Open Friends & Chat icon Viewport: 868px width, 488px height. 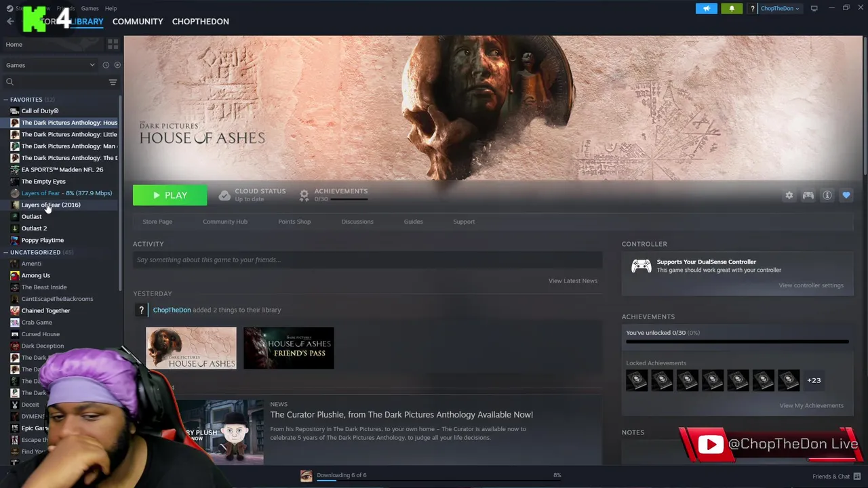coord(857,476)
